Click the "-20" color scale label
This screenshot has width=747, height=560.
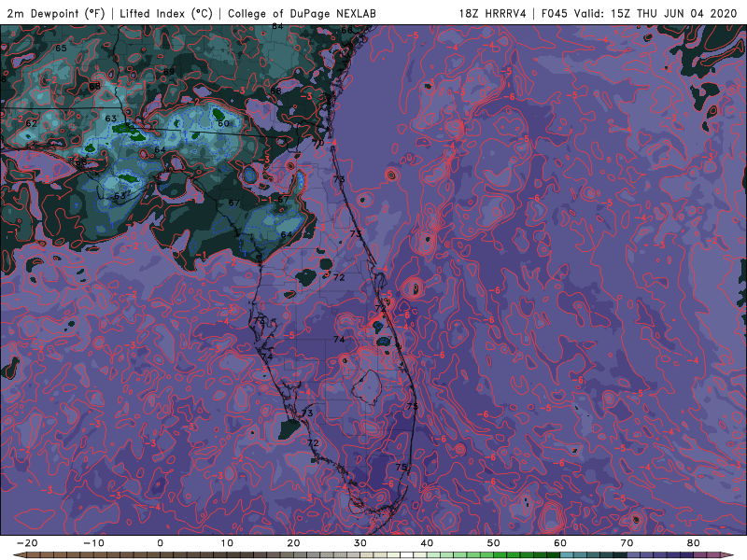[x=27, y=543]
